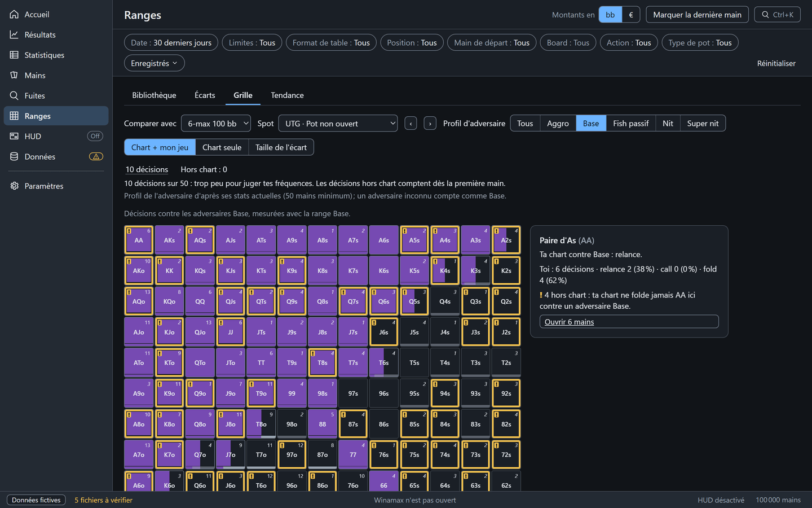
Task: Open the Type de pot filter
Action: point(700,42)
